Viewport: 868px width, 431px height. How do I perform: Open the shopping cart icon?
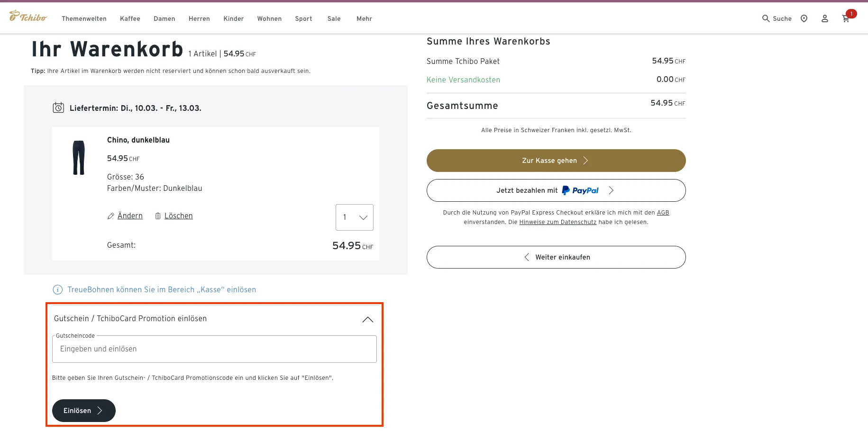click(x=846, y=18)
